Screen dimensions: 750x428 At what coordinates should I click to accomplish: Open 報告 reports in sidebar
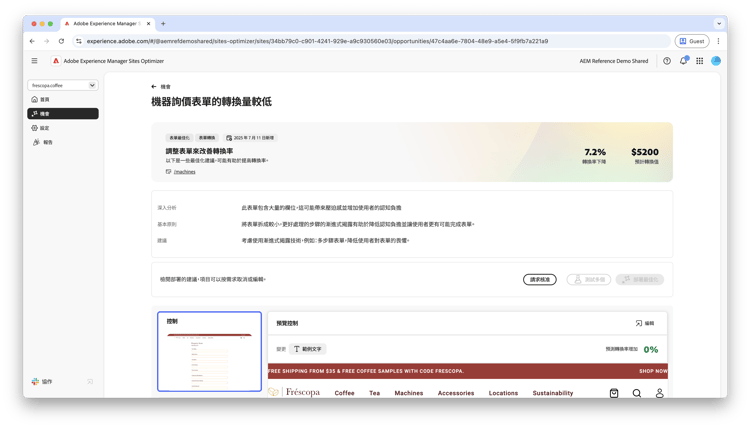[x=63, y=142]
